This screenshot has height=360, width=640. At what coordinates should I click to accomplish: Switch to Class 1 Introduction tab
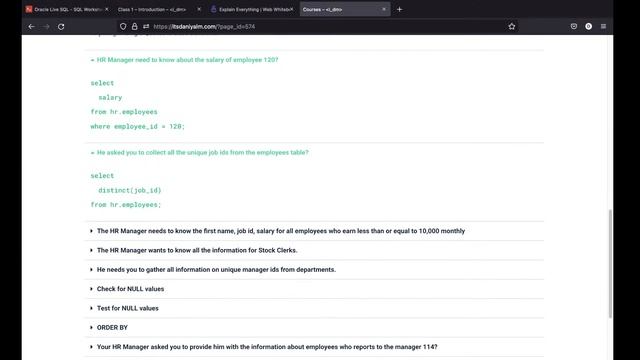point(152,9)
